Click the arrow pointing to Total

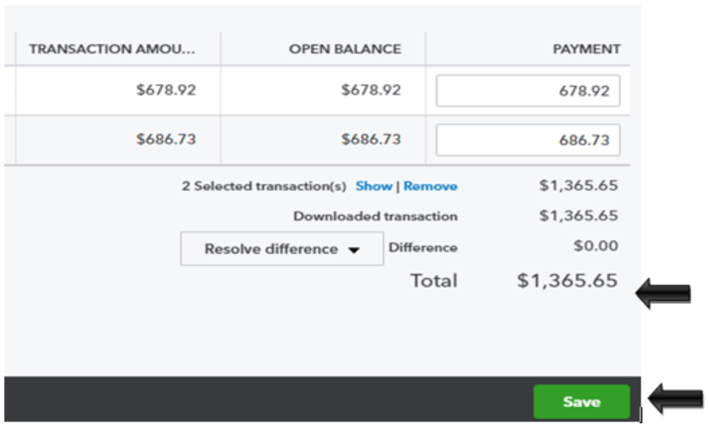coord(663,293)
